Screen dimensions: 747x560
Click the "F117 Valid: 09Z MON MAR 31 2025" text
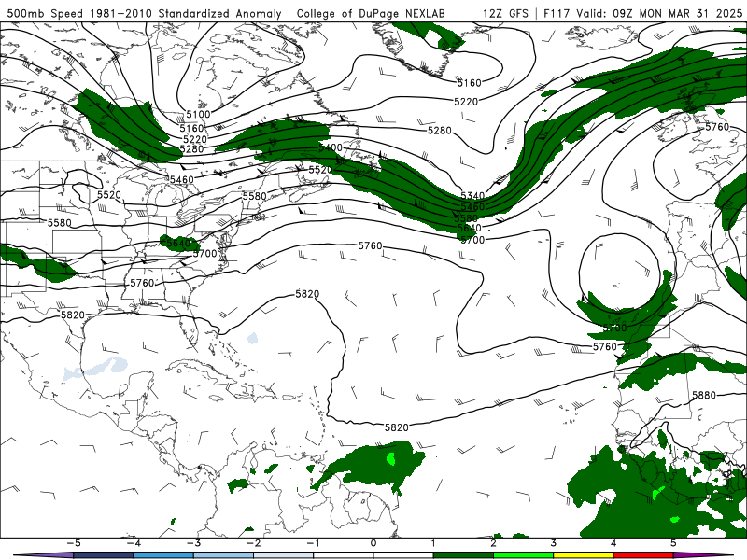coord(642,13)
